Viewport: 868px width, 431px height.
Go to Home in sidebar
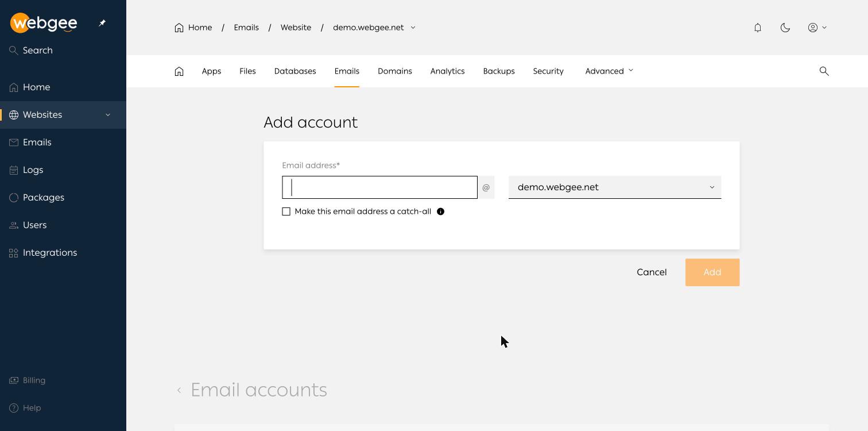(63, 87)
